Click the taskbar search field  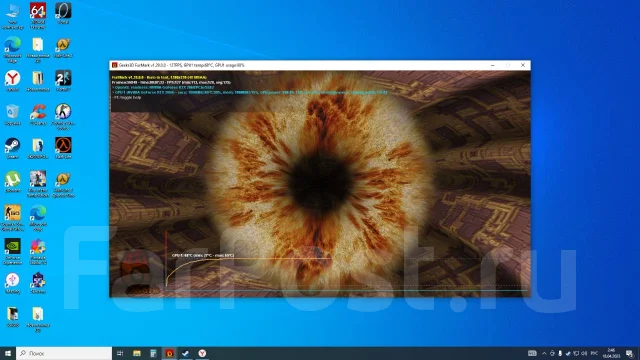pyautogui.click(x=64, y=353)
